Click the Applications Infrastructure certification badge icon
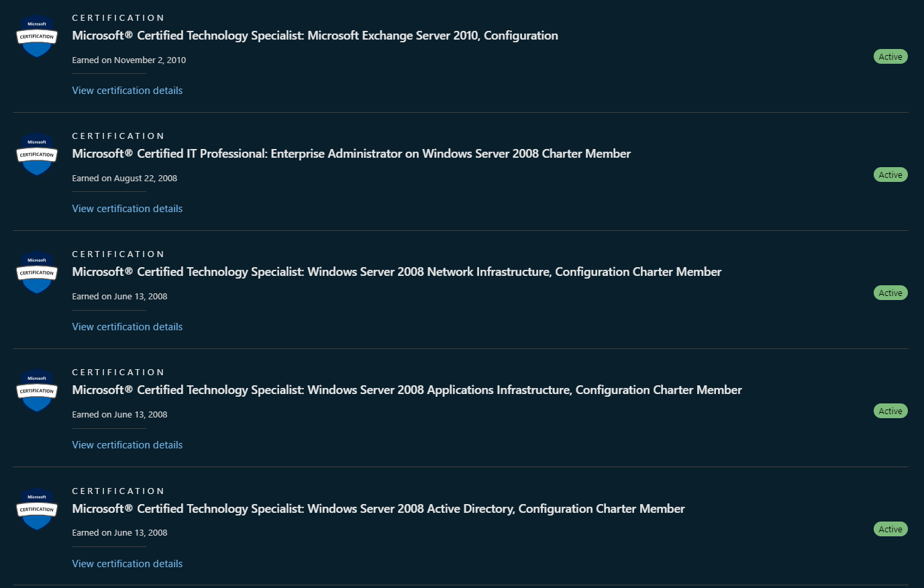 (x=37, y=391)
